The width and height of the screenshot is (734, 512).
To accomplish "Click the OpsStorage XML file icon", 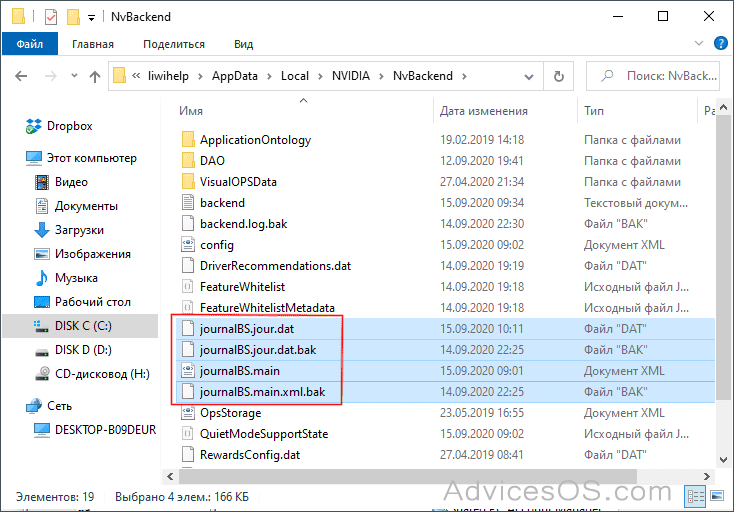I will (x=188, y=412).
